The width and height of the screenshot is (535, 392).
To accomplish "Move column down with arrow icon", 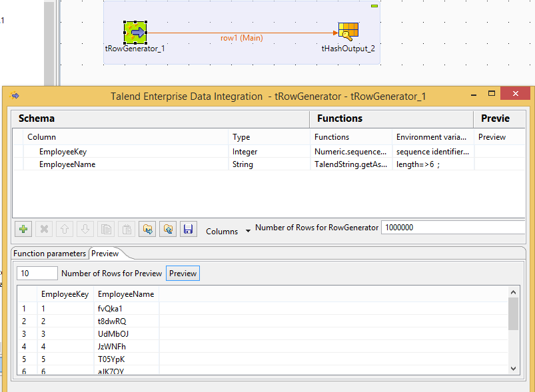I will point(85,229).
